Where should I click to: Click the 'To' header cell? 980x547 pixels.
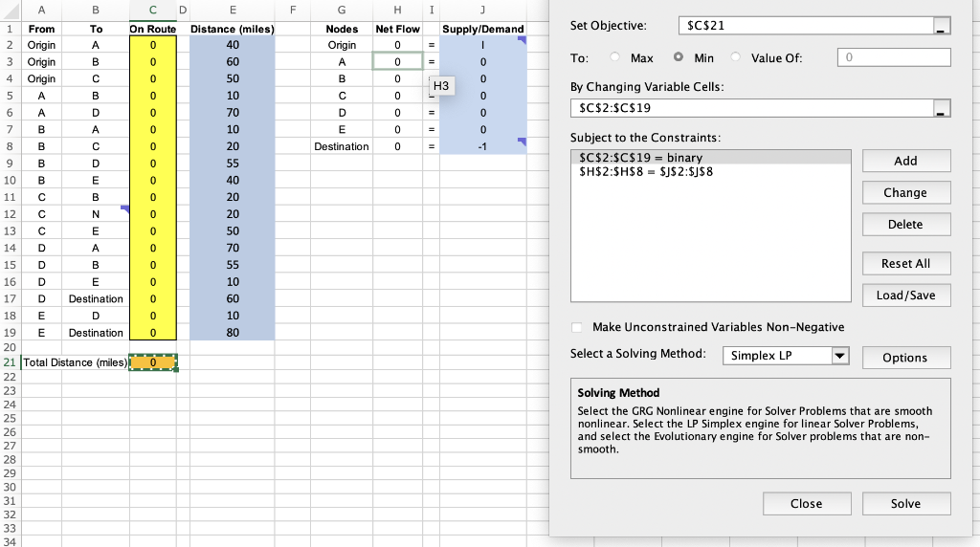96,30
